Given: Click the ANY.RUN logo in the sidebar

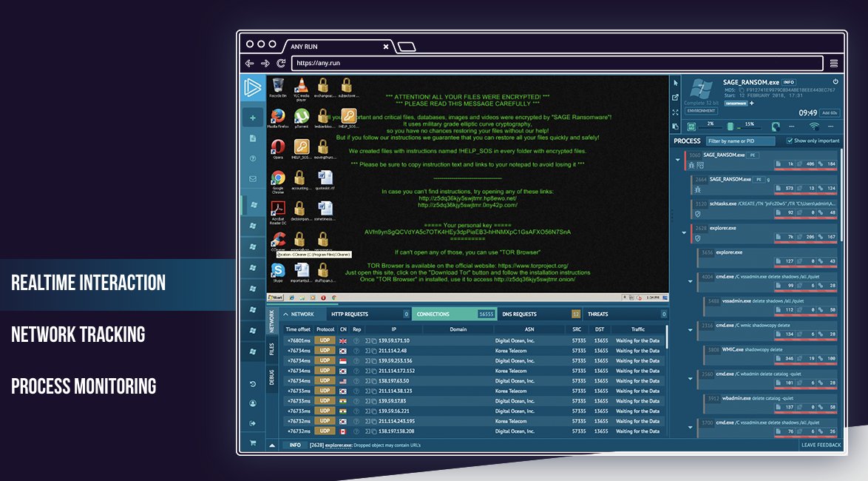Looking at the screenshot, I should [252, 87].
